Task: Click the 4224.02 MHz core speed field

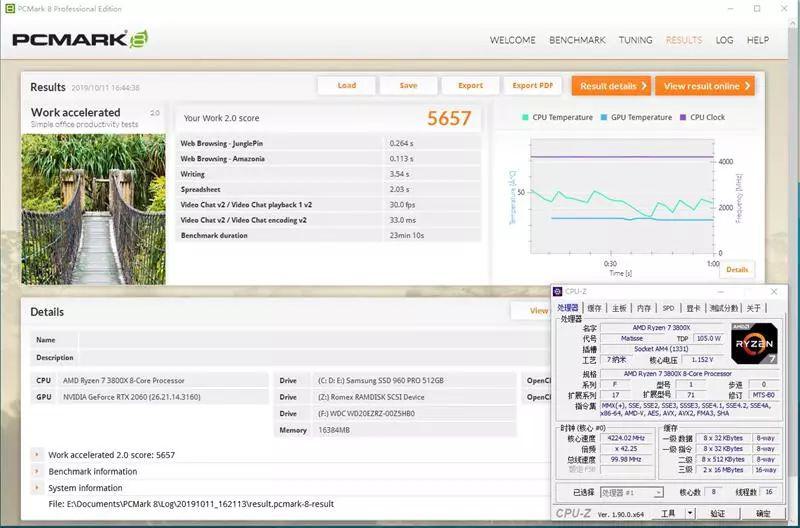Action: (x=626, y=438)
